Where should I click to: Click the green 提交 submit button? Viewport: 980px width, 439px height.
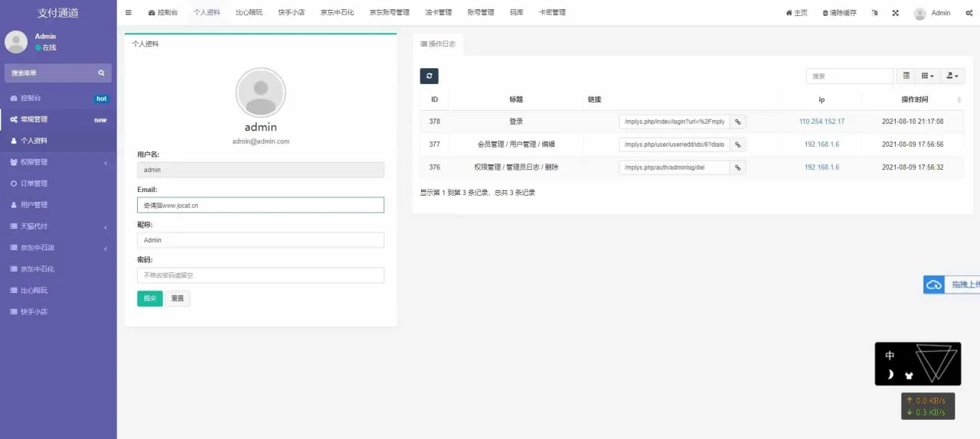click(149, 298)
